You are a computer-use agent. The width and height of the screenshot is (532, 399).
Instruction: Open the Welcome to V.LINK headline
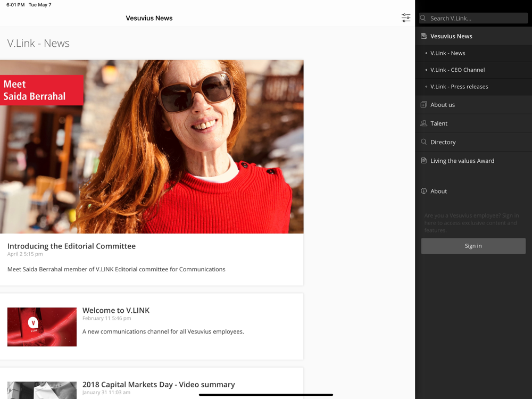point(116,310)
